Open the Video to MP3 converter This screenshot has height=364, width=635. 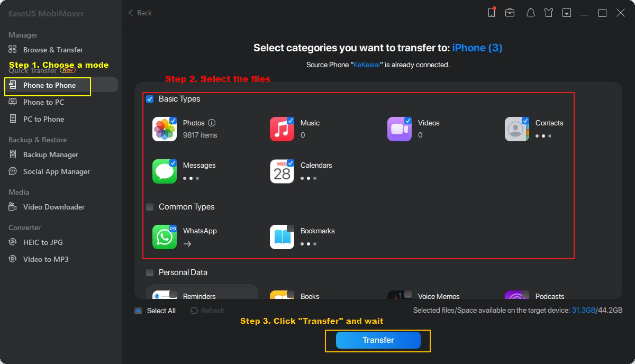point(44,259)
